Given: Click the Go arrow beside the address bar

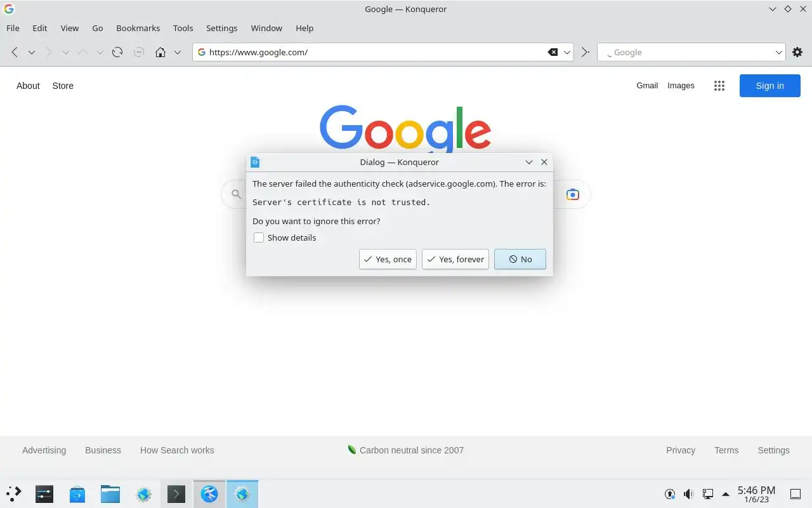Looking at the screenshot, I should point(586,52).
